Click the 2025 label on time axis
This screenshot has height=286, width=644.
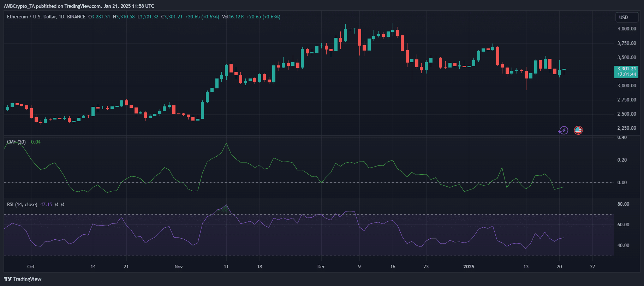(x=469, y=267)
